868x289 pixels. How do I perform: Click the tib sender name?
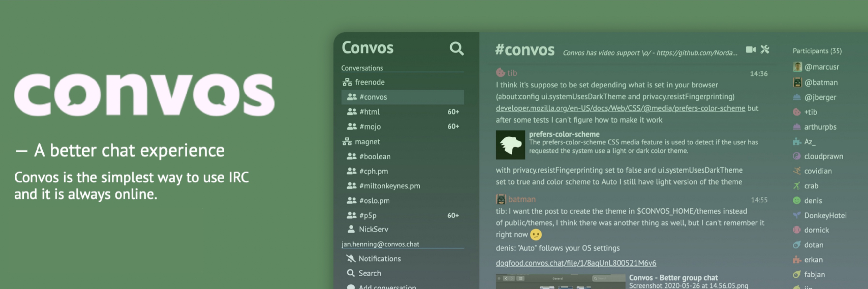click(512, 73)
